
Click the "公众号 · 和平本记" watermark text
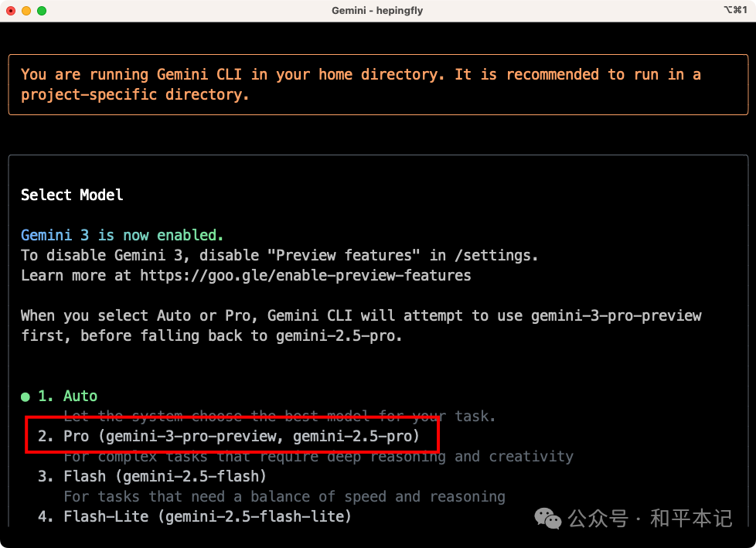click(x=650, y=519)
